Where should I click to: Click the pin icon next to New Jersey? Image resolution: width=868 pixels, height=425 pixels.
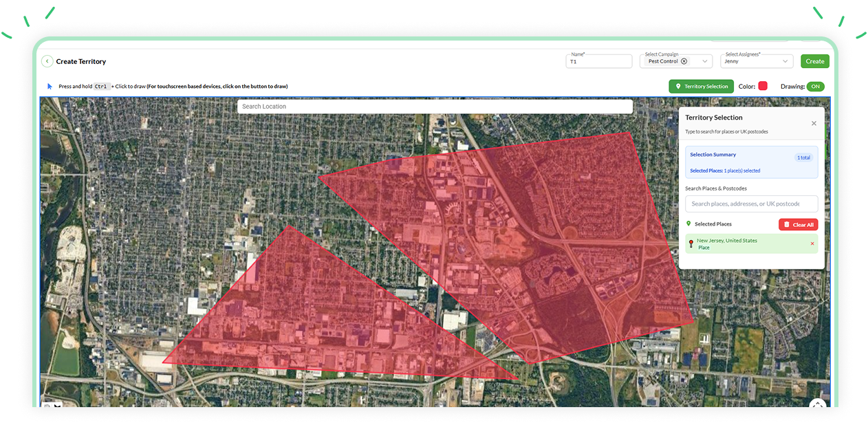[691, 243]
